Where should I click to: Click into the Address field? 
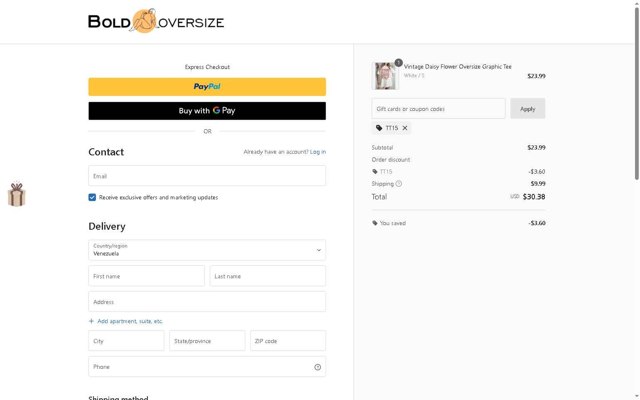coord(207,302)
